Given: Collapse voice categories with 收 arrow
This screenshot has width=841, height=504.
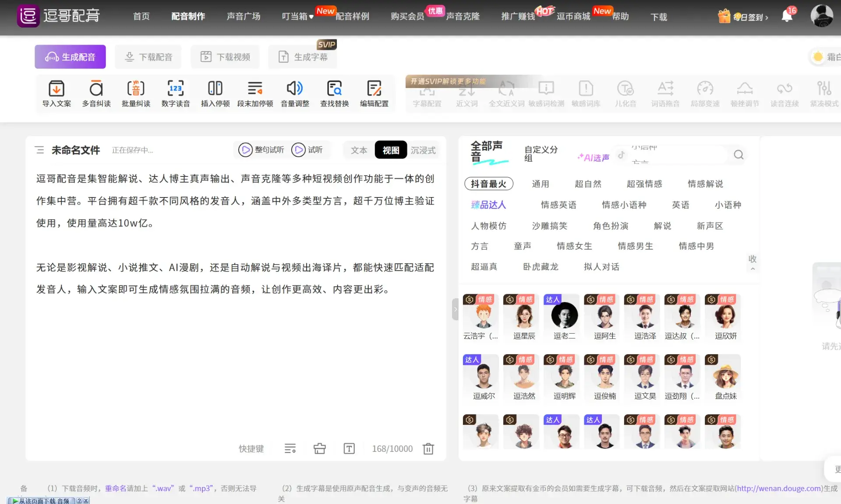Looking at the screenshot, I should [x=752, y=262].
